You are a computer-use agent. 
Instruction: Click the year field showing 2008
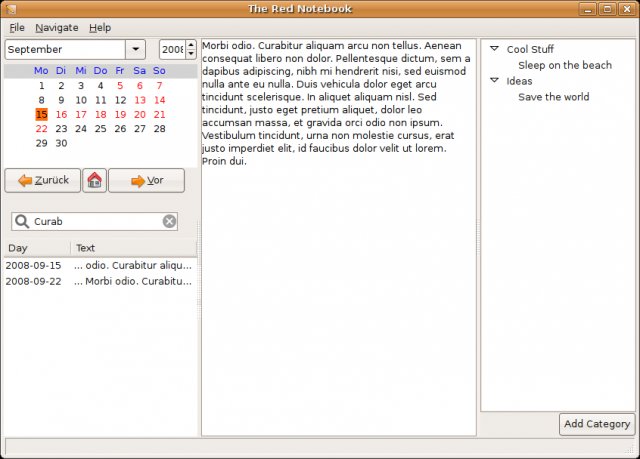click(x=172, y=49)
